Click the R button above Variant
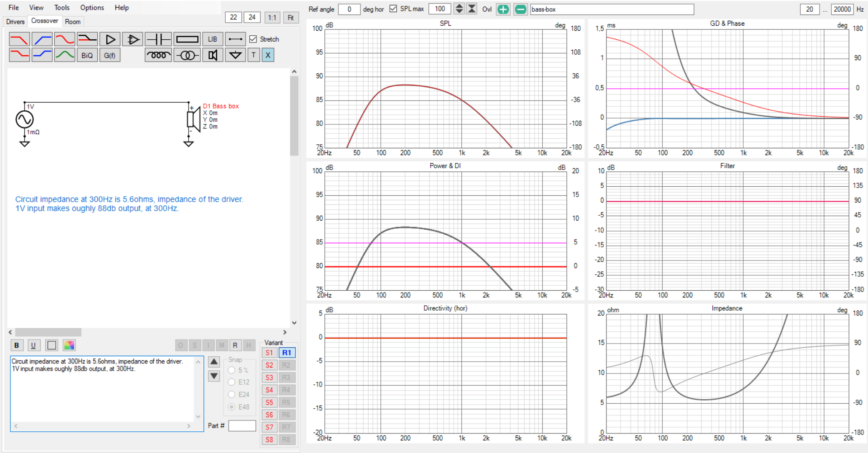Screen dimensions: 868x453 tap(235, 345)
